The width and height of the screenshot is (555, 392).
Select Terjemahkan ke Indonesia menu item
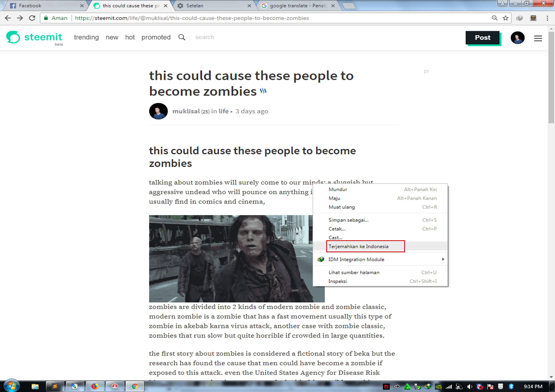(x=358, y=246)
